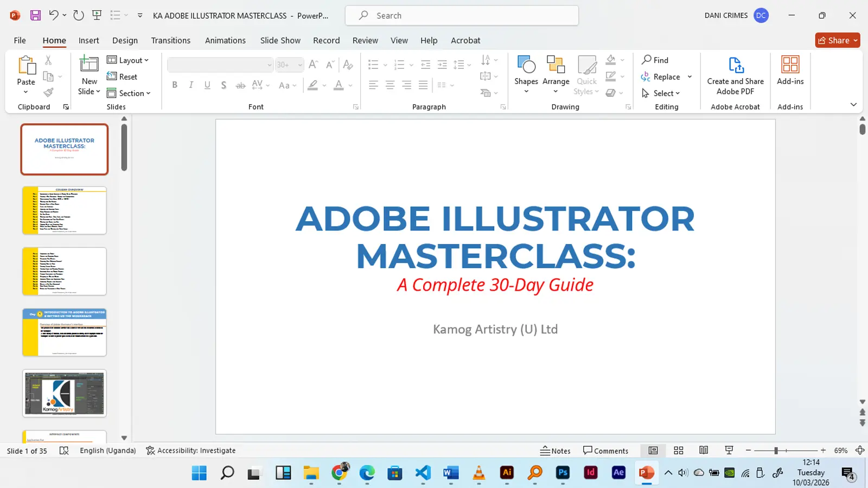Switch to the Slide Show tab
Screen dimensions: 868x488
tap(280, 40)
